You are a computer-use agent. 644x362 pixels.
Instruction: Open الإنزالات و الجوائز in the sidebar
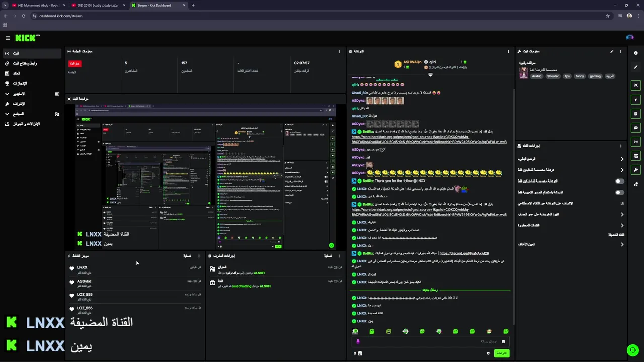(33, 124)
